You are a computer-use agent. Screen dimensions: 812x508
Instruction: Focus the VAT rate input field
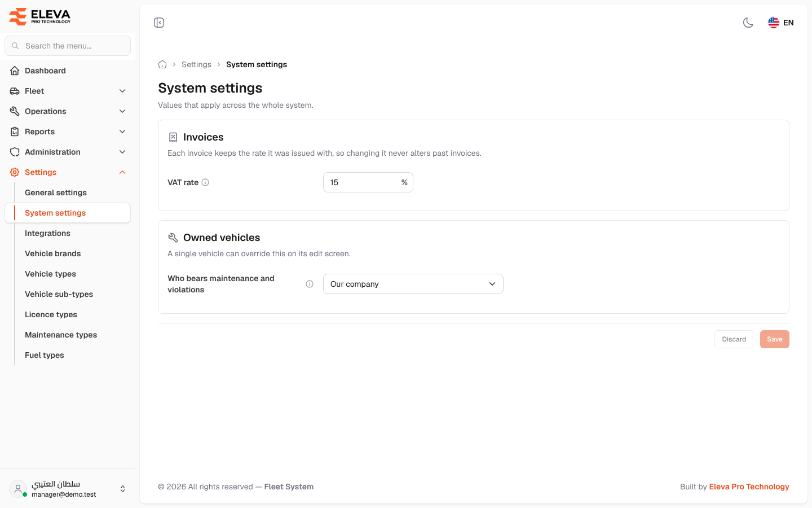tap(368, 182)
